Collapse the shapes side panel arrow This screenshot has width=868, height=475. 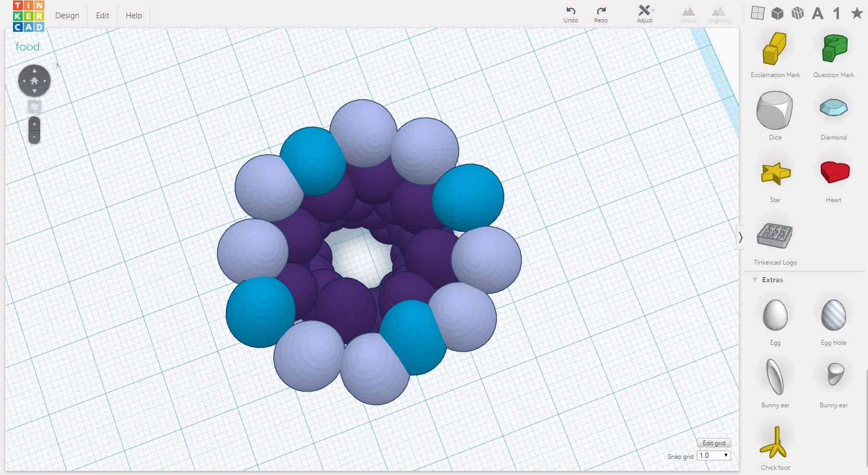[x=741, y=238]
